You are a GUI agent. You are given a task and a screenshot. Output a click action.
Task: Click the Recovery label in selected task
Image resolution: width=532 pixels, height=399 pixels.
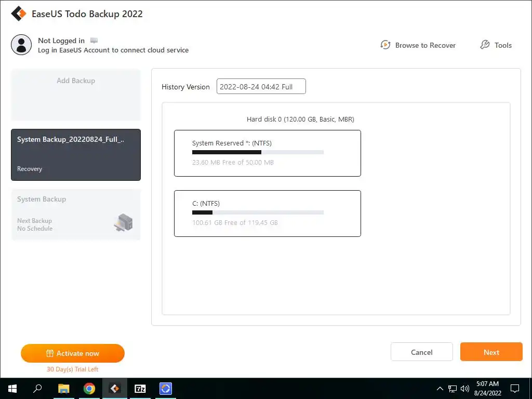[30, 169]
